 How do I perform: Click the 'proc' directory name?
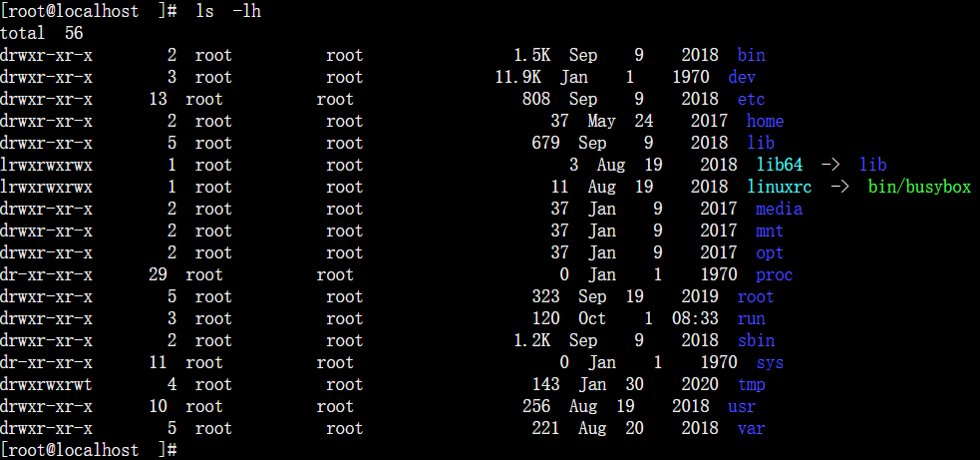775,274
